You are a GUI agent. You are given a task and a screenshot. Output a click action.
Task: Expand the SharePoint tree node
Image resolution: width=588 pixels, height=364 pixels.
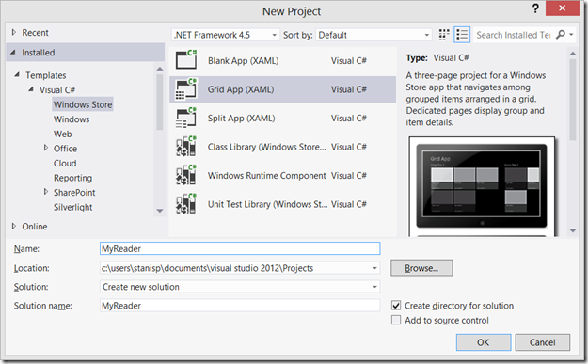(x=46, y=192)
